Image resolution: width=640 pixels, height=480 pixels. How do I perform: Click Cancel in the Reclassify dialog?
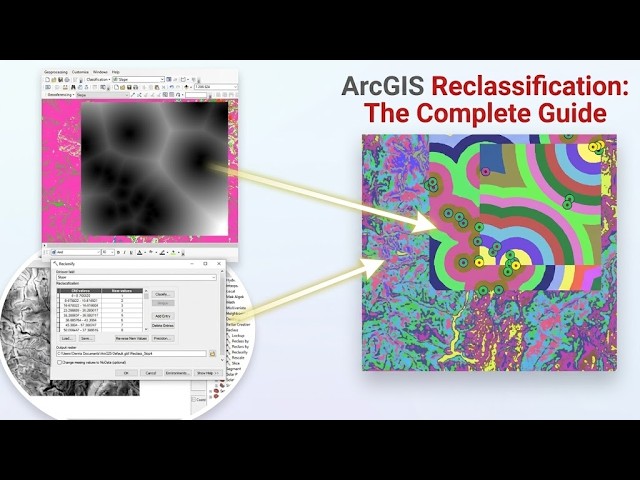click(x=151, y=373)
